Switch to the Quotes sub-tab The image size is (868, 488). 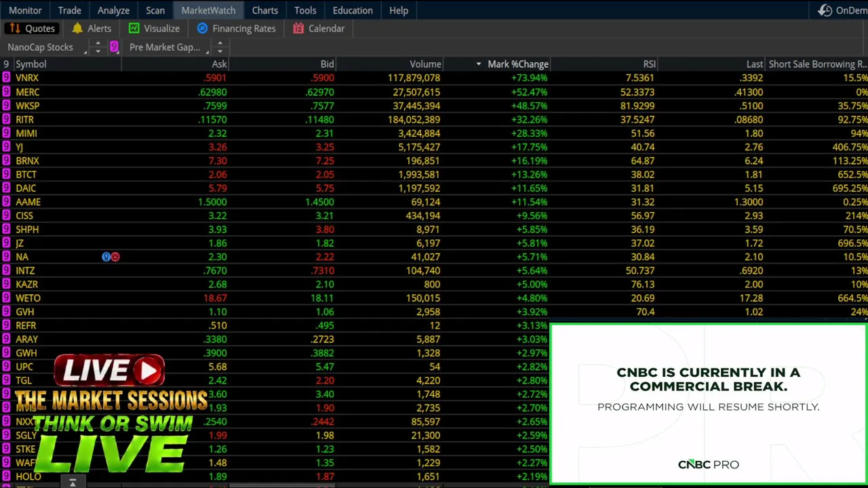tap(33, 28)
